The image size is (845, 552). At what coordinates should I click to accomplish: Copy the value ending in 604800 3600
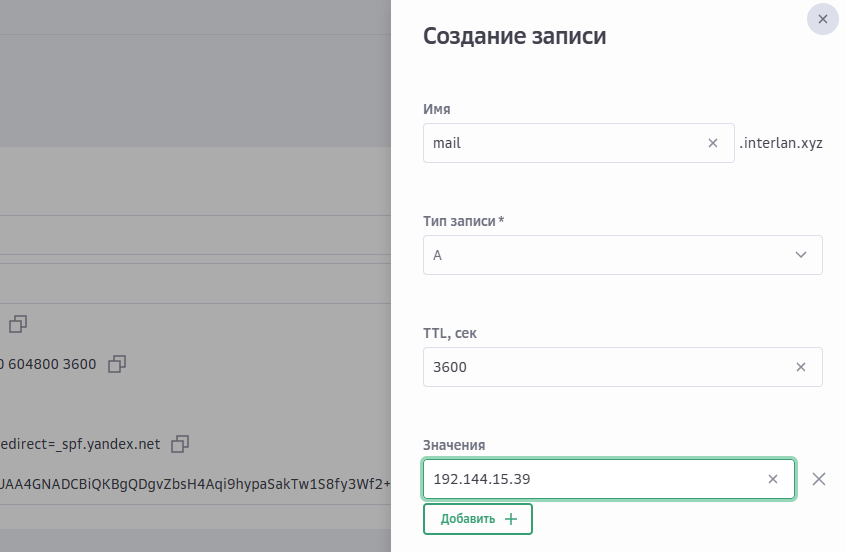(117, 364)
